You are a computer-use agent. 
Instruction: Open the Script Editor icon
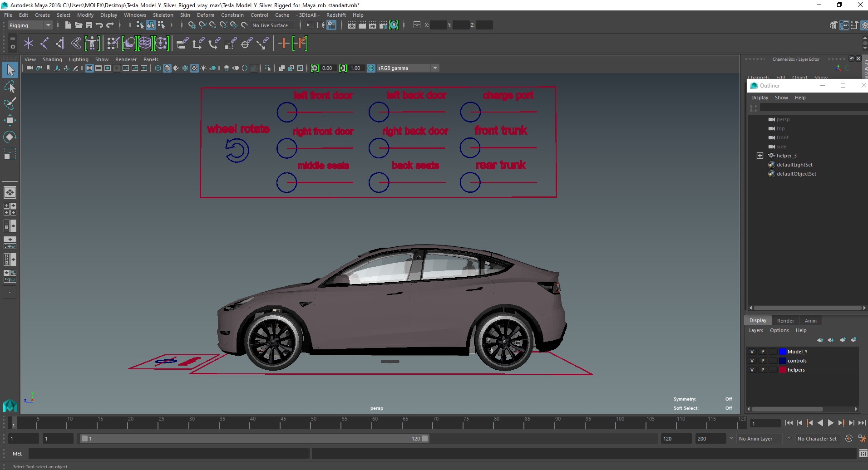[863, 453]
